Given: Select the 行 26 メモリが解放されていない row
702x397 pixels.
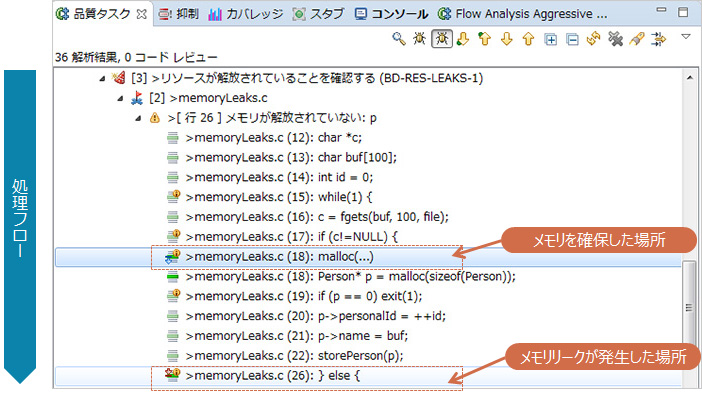Looking at the screenshot, I should pos(272,118).
